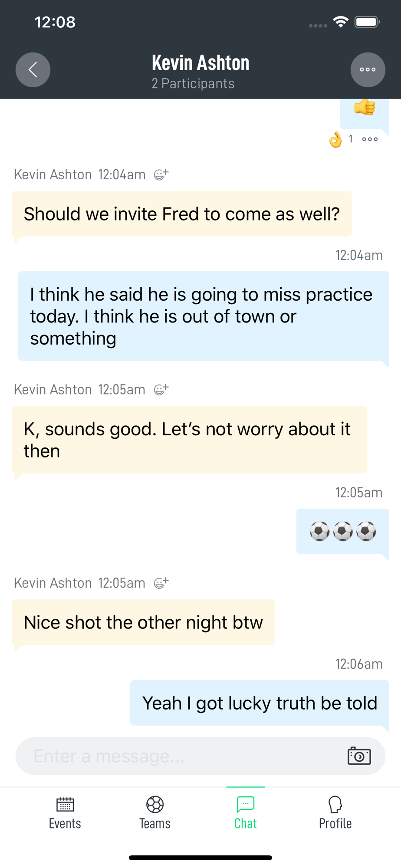Open the Teams tab
The height and width of the screenshot is (868, 401).
point(155,813)
